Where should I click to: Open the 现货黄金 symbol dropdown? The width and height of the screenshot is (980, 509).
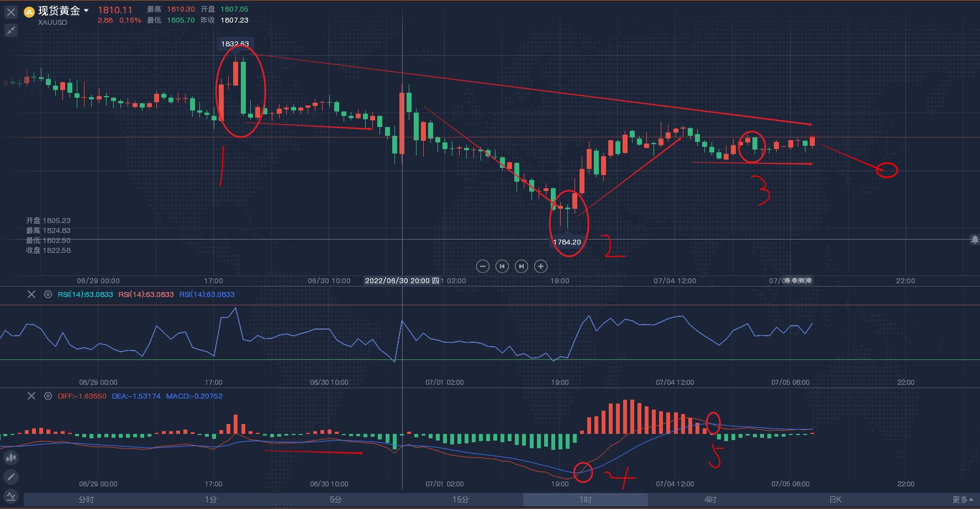(86, 11)
